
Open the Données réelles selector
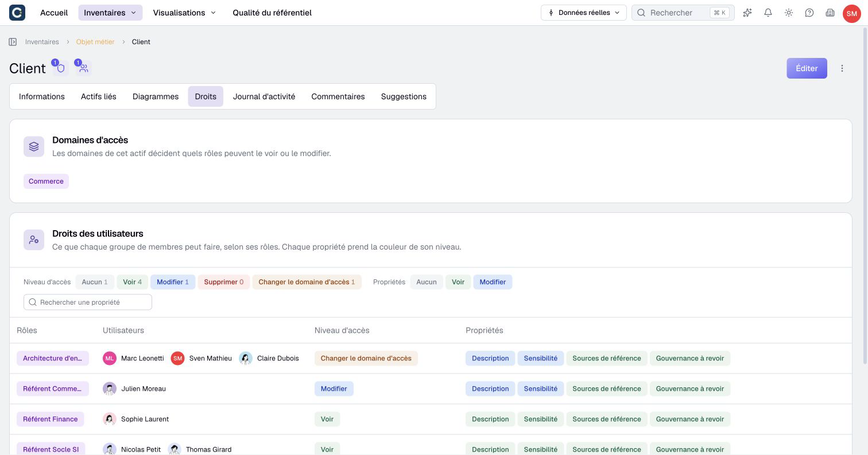pyautogui.click(x=583, y=13)
